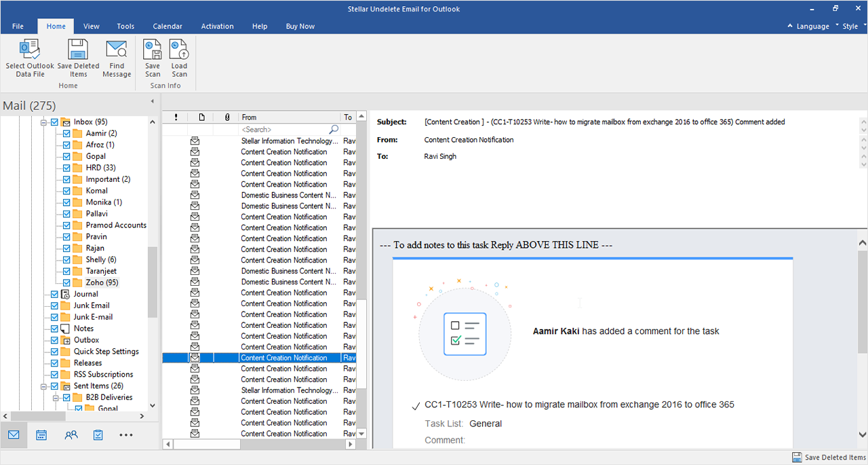Sort by the importance (!) column header

pyautogui.click(x=176, y=117)
